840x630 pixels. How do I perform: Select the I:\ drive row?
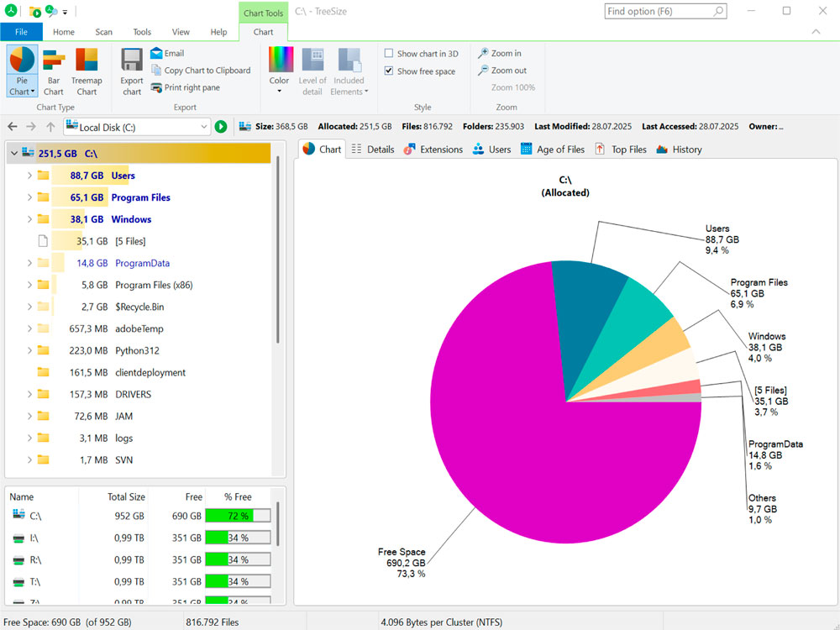(140, 538)
